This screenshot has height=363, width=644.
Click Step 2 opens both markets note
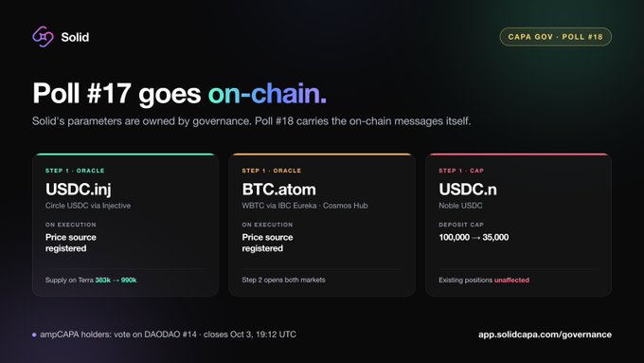pos(283,280)
